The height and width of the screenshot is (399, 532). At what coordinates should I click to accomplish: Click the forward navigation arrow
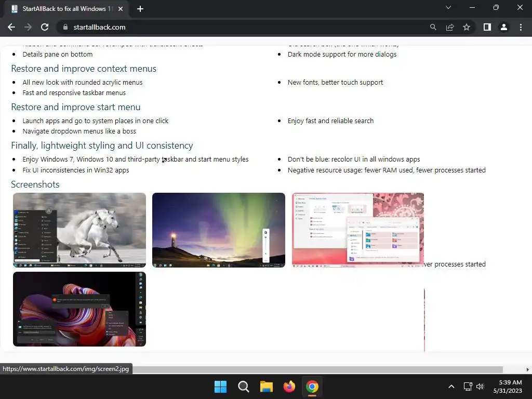click(x=28, y=27)
